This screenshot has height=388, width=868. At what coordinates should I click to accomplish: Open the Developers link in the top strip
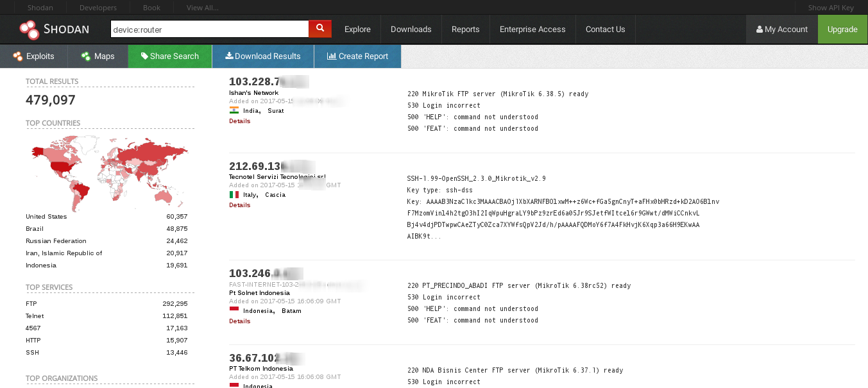(98, 8)
